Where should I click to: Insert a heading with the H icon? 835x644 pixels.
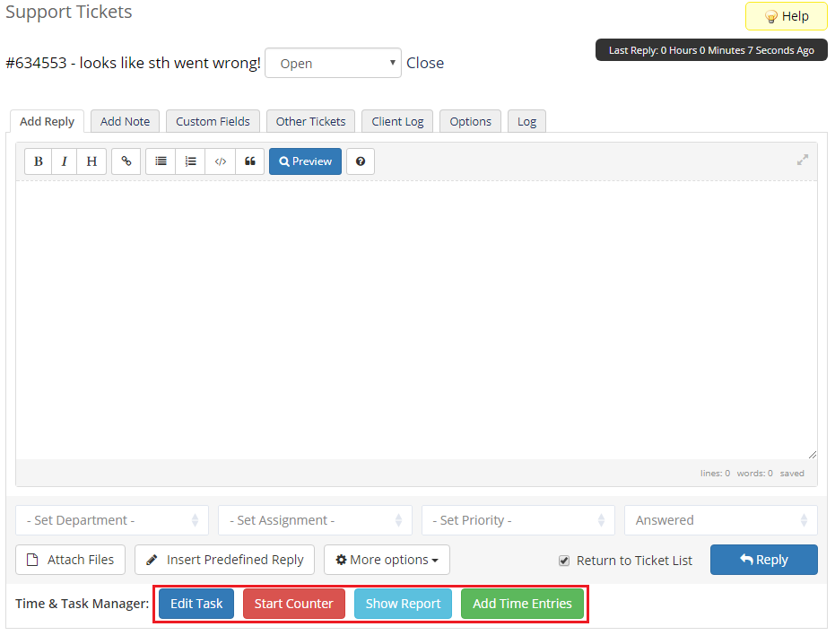[x=91, y=161]
